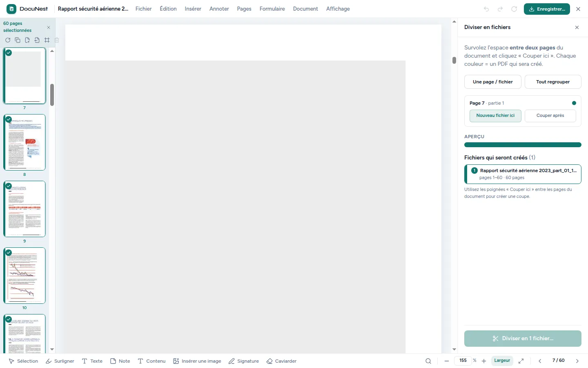The image size is (588, 368).
Task: Open the Annoter menu
Action: pyautogui.click(x=219, y=9)
